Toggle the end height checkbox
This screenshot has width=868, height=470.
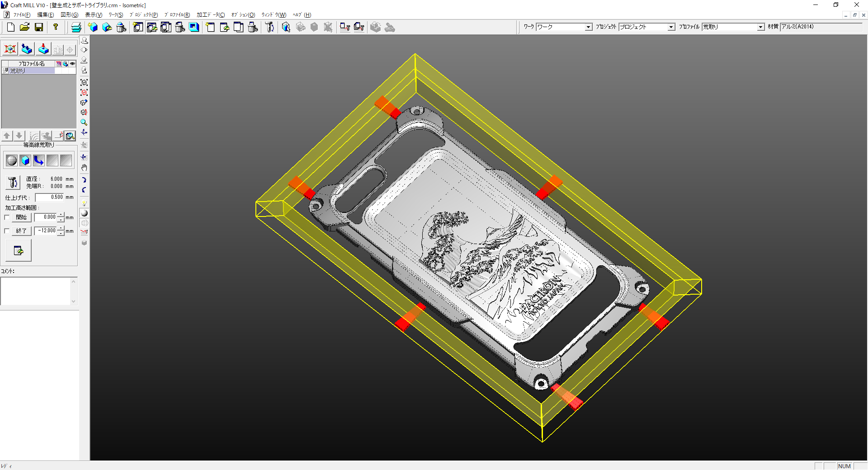pyautogui.click(x=7, y=231)
